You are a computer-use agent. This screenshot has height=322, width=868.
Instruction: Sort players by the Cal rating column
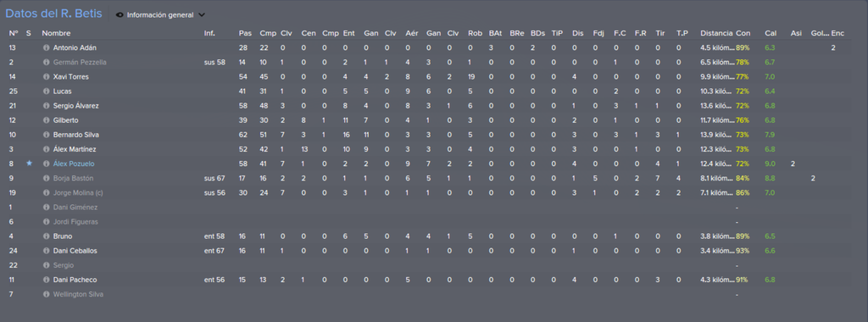(x=771, y=33)
